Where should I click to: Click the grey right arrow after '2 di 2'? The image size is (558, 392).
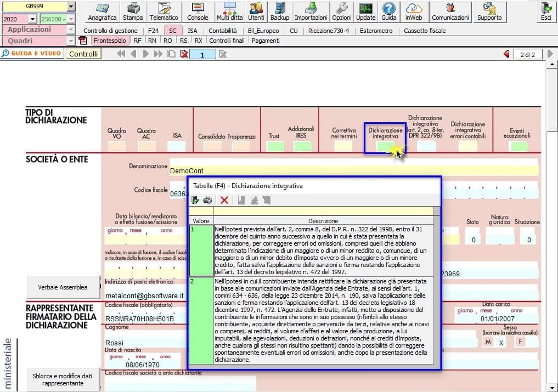click(x=550, y=54)
